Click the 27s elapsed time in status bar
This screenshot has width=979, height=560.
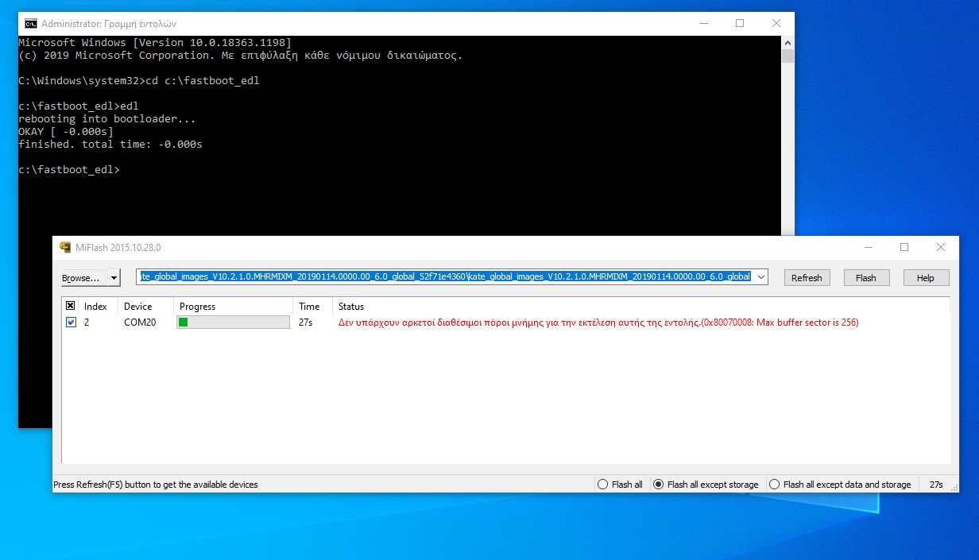click(x=935, y=485)
